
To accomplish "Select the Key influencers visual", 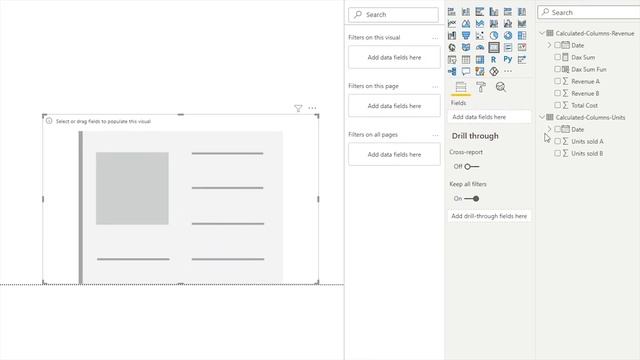I will click(522, 60).
